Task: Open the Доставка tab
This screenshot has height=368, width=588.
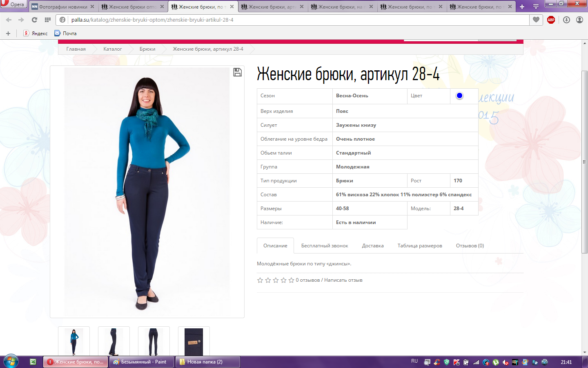Action: (373, 246)
